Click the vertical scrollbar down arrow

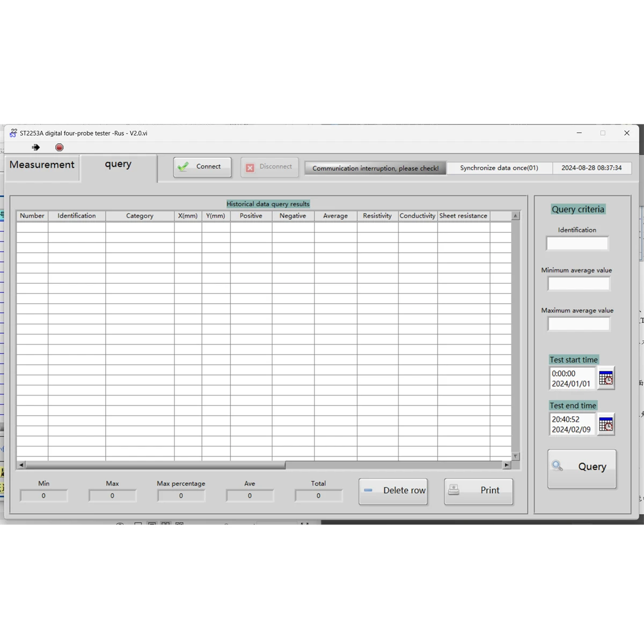click(x=515, y=456)
